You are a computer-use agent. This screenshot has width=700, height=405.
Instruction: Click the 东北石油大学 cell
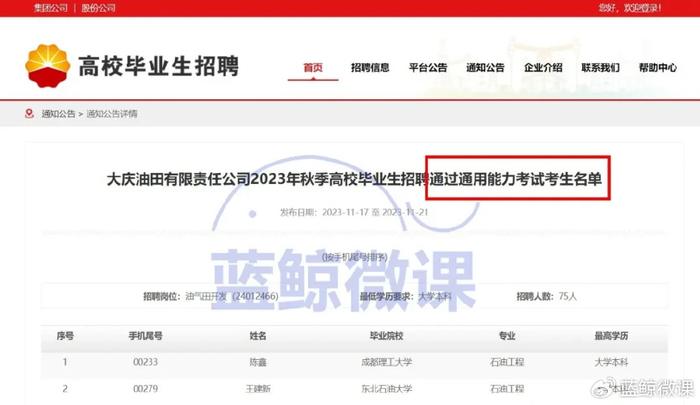(x=387, y=389)
